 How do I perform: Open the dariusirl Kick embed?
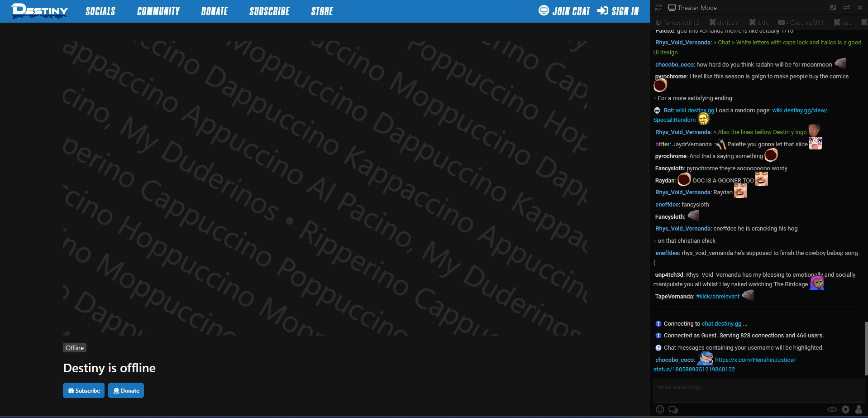[x=724, y=23]
